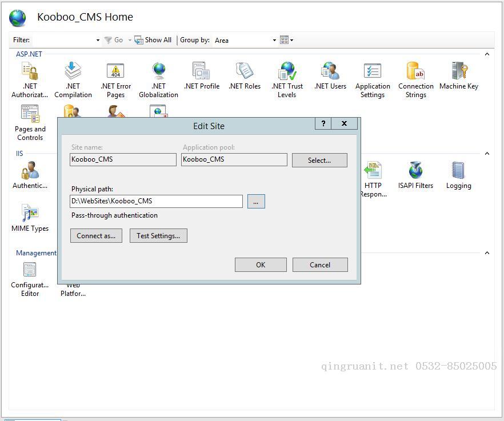Collapse the Management section
This screenshot has height=421, width=504.
pos(487,253)
